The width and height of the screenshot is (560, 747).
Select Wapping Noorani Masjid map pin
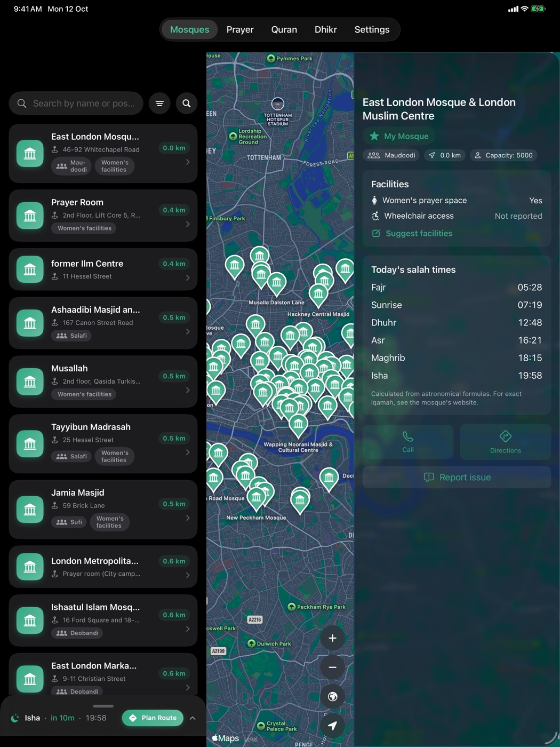tap(298, 425)
